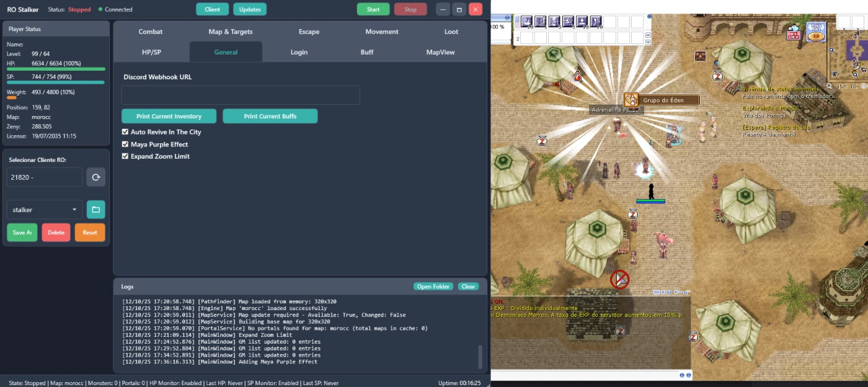Click the green Start button
The height and width of the screenshot is (387, 868).
(x=373, y=9)
